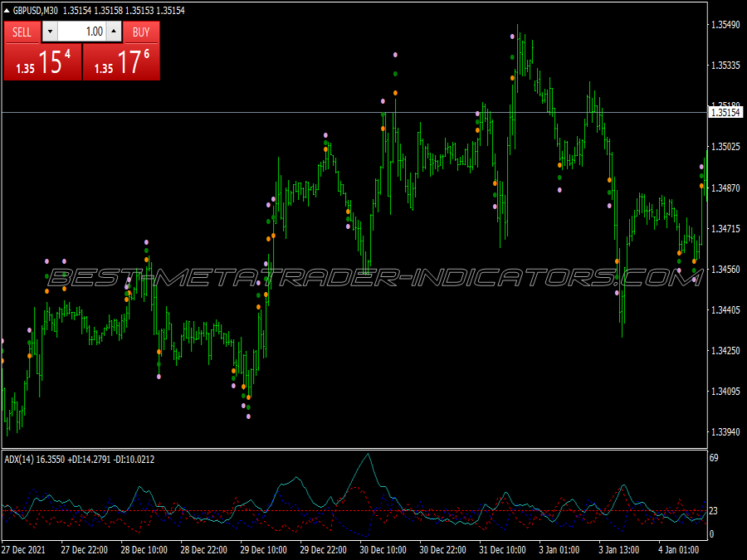Decrease lot volume with the down arrow
Screen dimensions: 747x560
50,32
